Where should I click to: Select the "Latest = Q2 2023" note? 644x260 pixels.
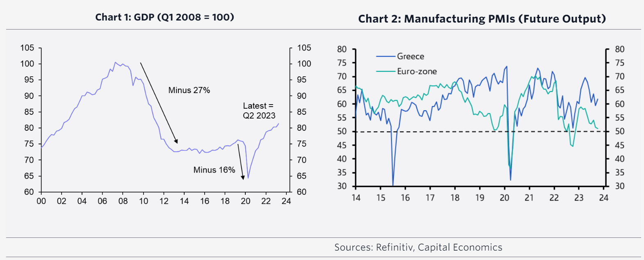coord(259,111)
